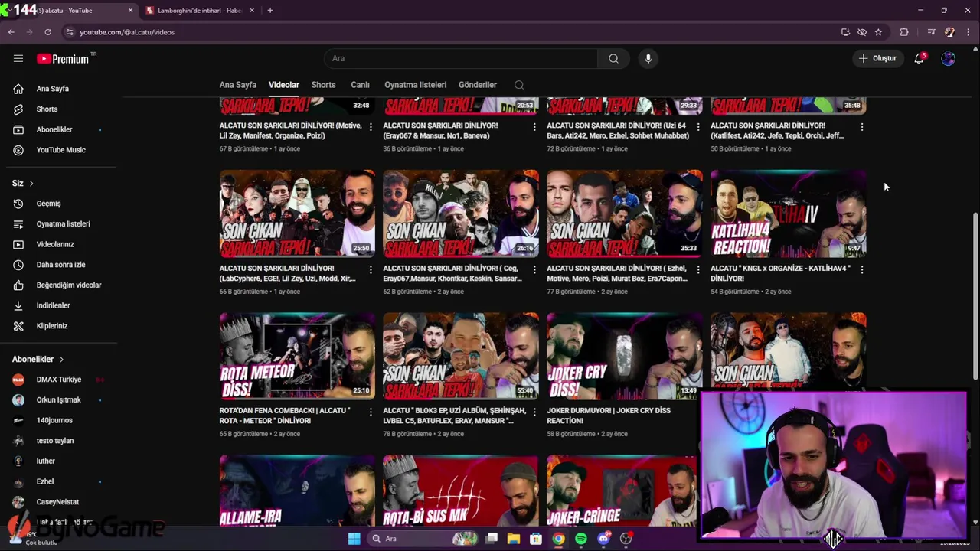
Task: Click the magnifier search button beside the search box
Action: click(x=613, y=58)
